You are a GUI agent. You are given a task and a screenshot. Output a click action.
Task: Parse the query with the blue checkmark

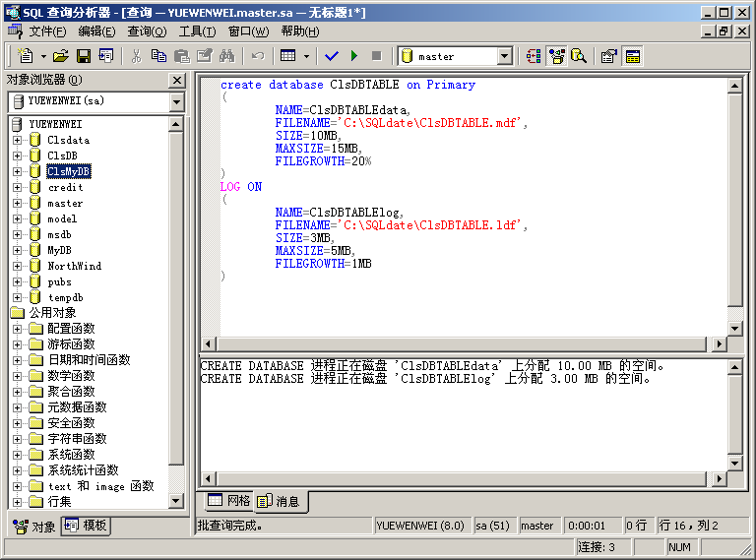click(331, 56)
